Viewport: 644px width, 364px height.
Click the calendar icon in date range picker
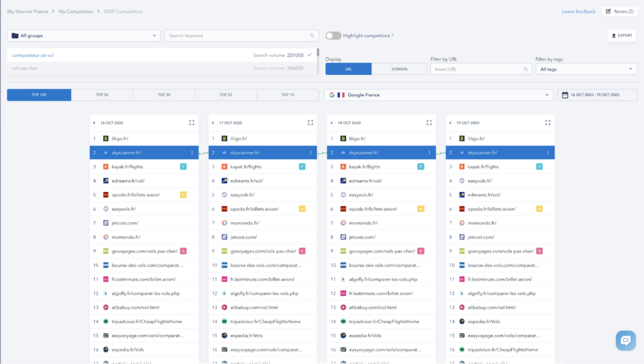point(565,95)
